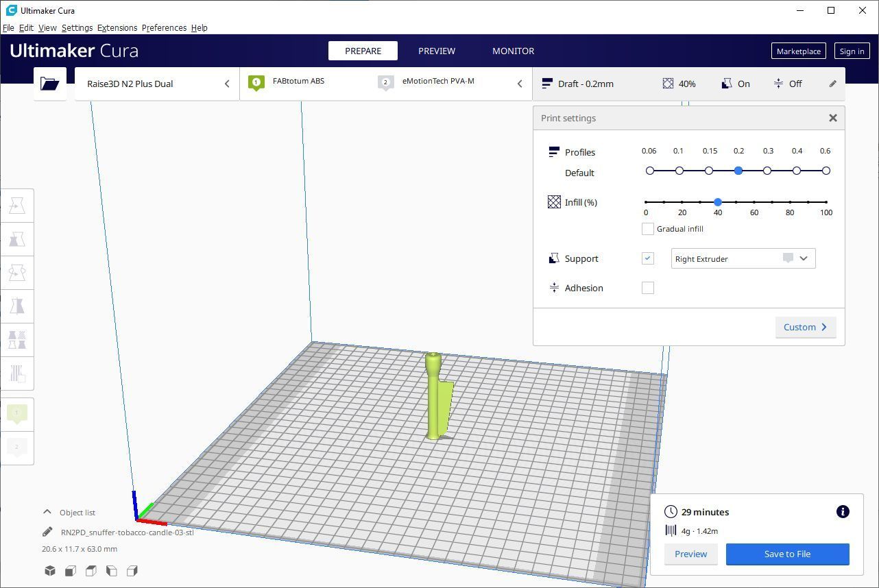Open the Right Extruder support dropdown
The width and height of the screenshot is (879, 588).
click(743, 258)
